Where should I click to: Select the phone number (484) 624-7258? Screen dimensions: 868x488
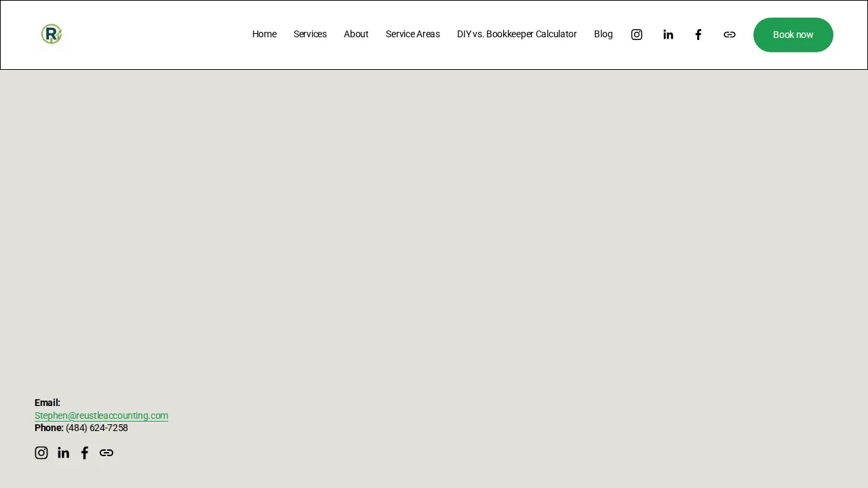point(97,428)
